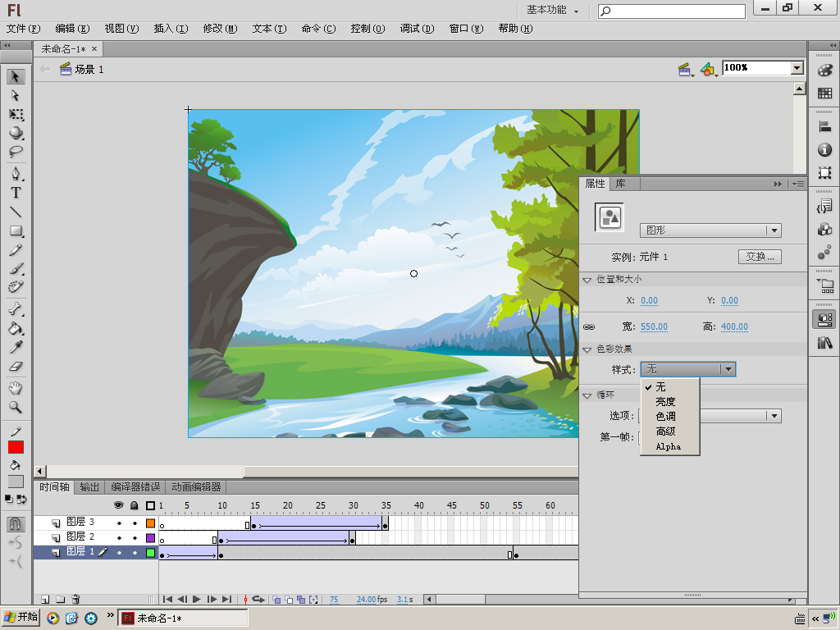Toggle visibility dot for 图层 2
Viewport: 840px width, 630px height.
pyautogui.click(x=119, y=538)
